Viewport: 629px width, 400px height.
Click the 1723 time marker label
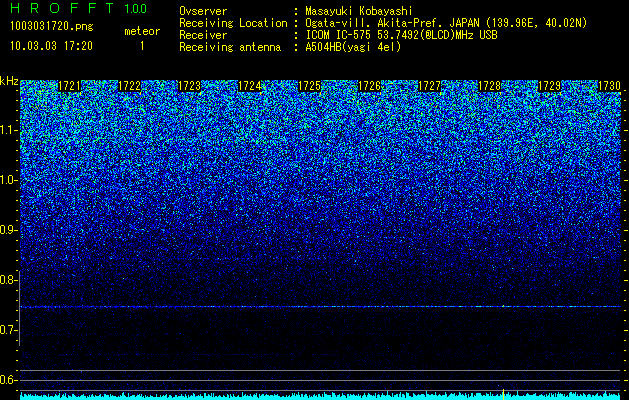click(x=189, y=86)
